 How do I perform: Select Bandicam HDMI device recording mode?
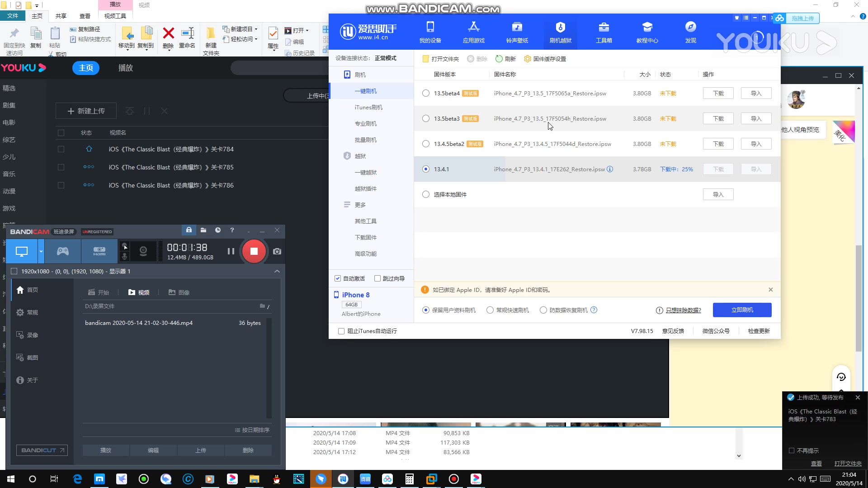pos(99,251)
